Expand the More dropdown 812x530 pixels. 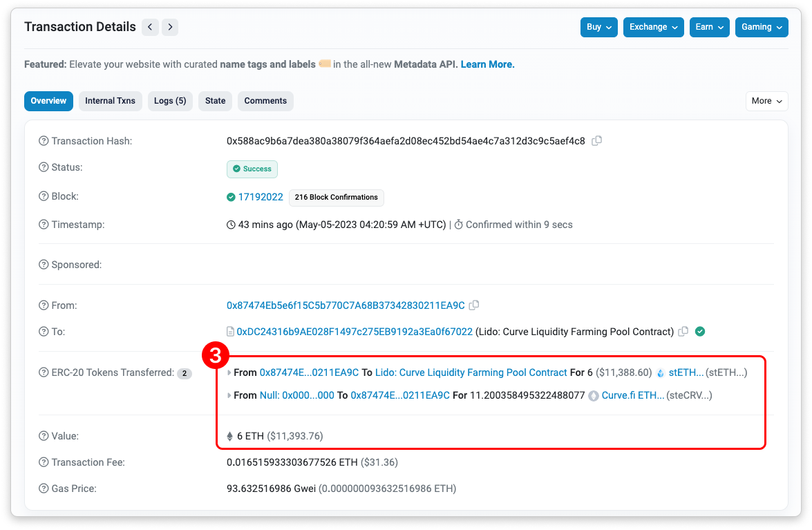767,101
